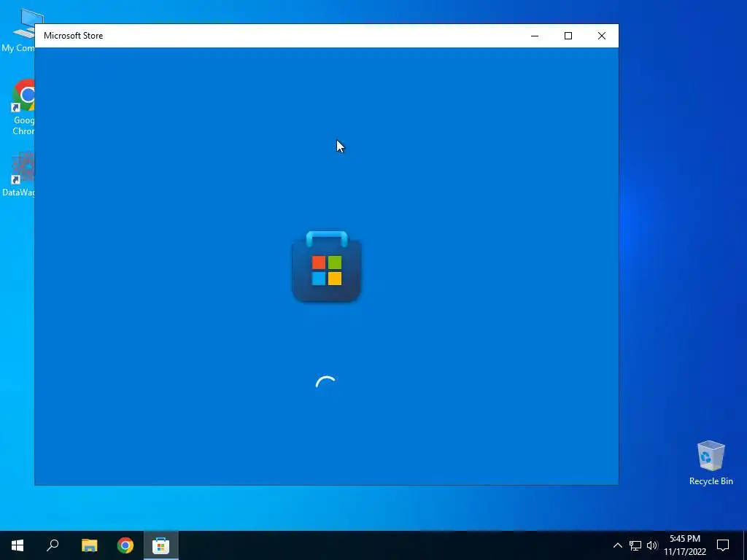
Task: Select Recycle Bin desktop icon
Action: [x=711, y=463]
